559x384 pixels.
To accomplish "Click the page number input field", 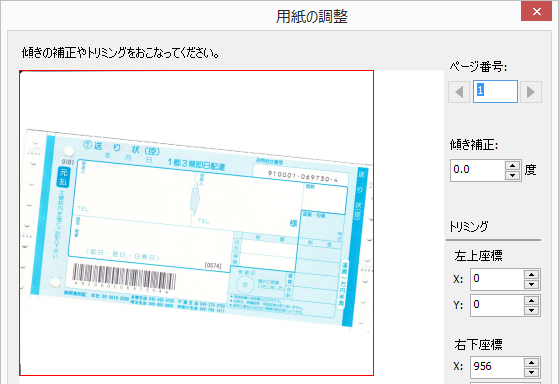I will point(495,92).
